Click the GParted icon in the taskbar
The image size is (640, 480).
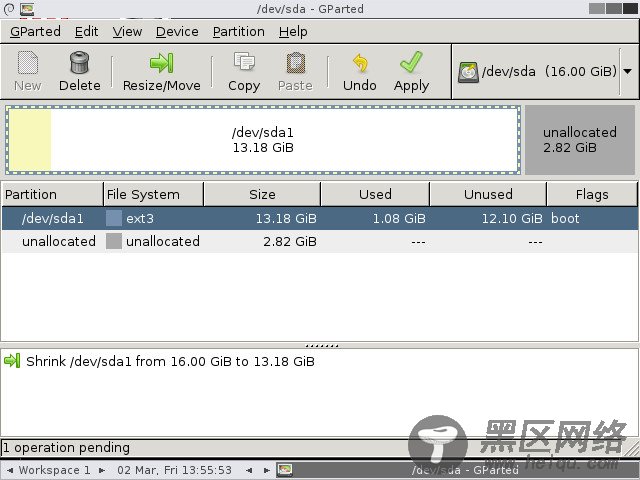[x=284, y=470]
